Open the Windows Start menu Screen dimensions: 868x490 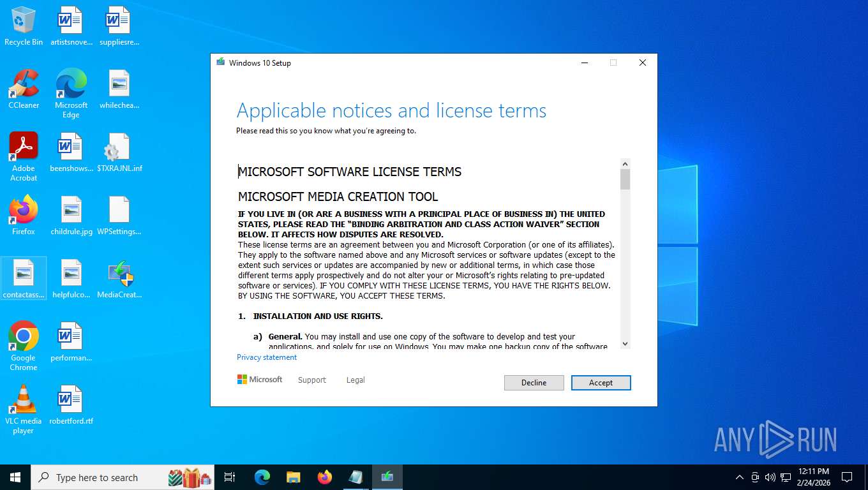click(x=15, y=477)
